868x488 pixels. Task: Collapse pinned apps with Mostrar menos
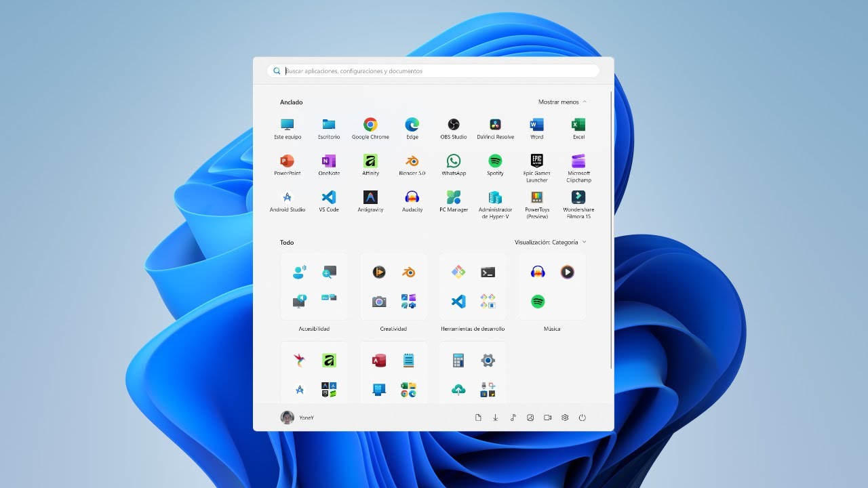pos(562,102)
